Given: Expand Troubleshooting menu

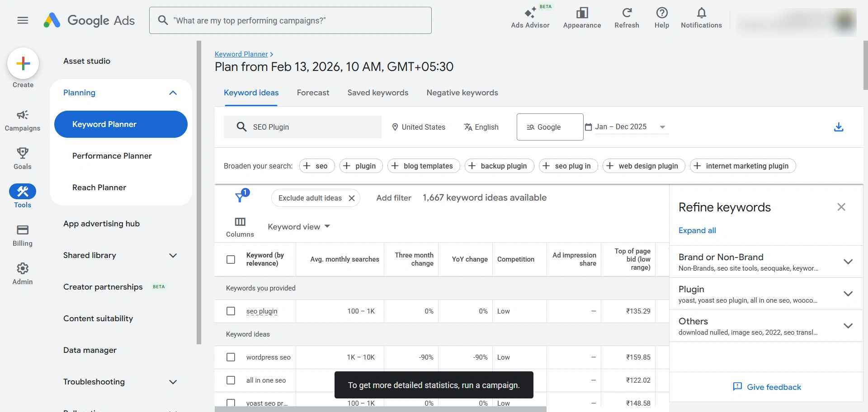Looking at the screenshot, I should (173, 382).
